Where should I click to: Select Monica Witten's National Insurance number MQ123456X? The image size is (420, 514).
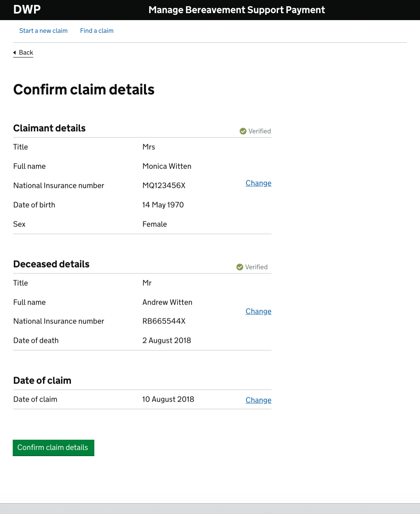164,185
